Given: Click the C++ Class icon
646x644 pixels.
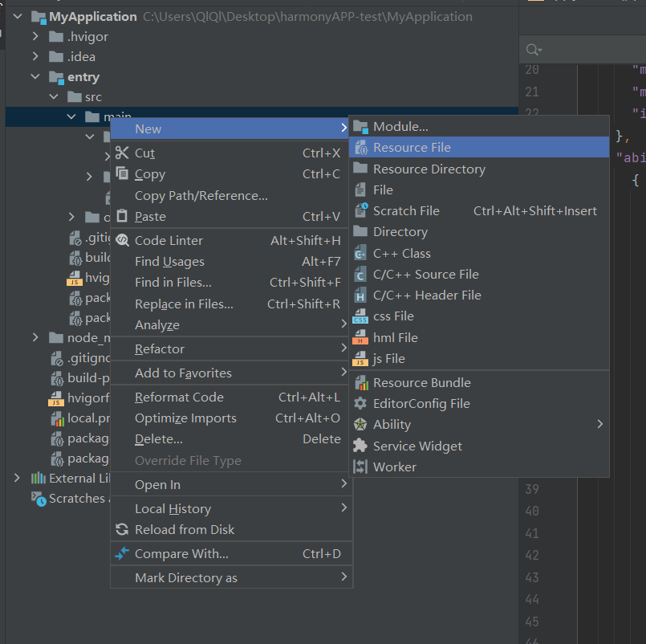Looking at the screenshot, I should coord(360,253).
